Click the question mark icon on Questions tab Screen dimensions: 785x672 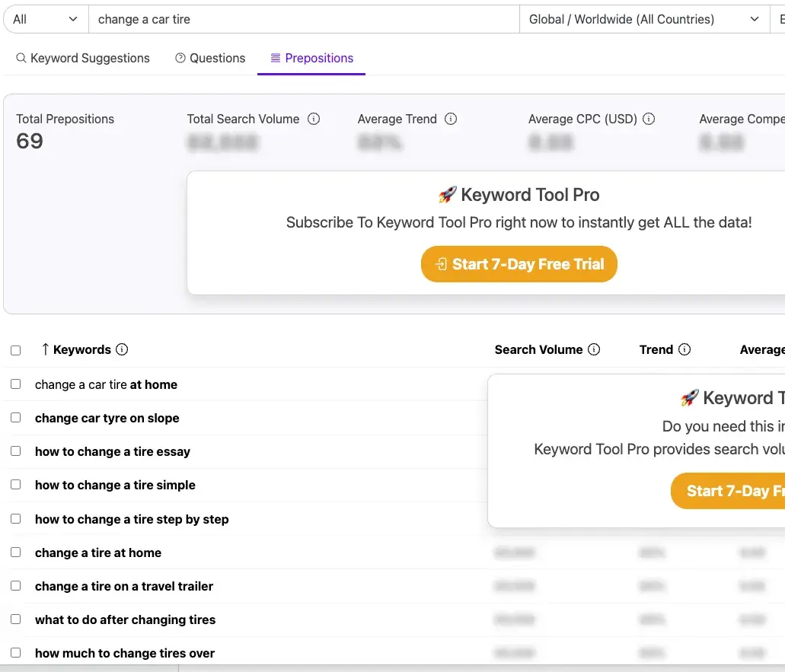[180, 58]
